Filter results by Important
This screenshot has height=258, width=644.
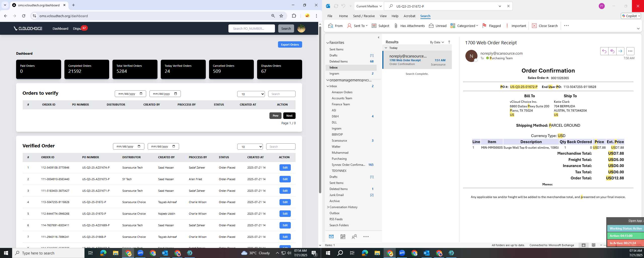point(516,26)
